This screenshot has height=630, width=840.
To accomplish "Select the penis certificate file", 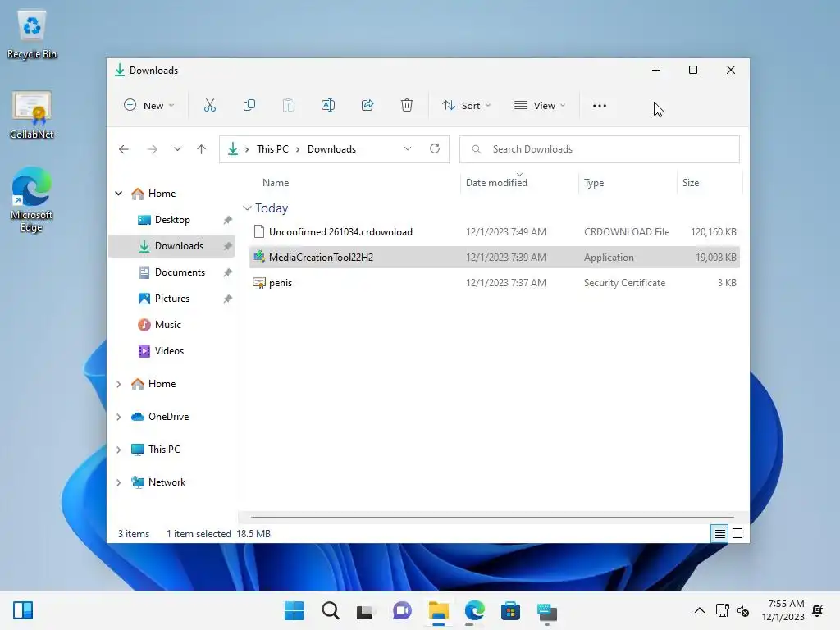I will click(x=494, y=283).
